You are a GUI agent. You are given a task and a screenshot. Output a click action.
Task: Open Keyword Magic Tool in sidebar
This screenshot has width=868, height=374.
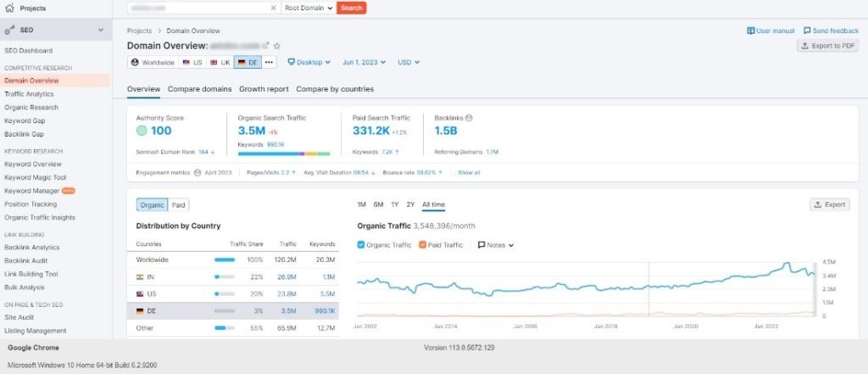coord(36,177)
